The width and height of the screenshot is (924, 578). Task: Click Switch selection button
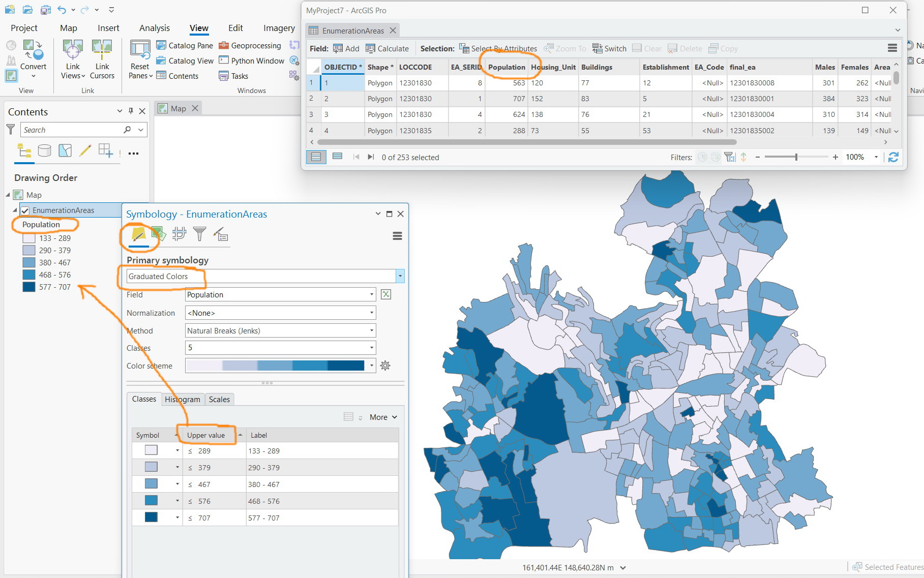pos(609,48)
